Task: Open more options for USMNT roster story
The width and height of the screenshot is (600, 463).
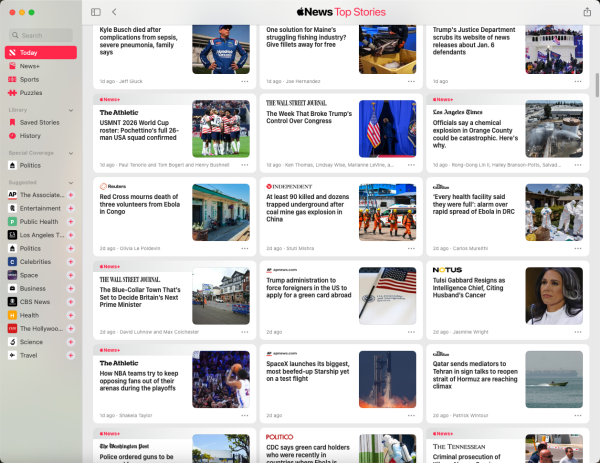Action: tap(245, 165)
